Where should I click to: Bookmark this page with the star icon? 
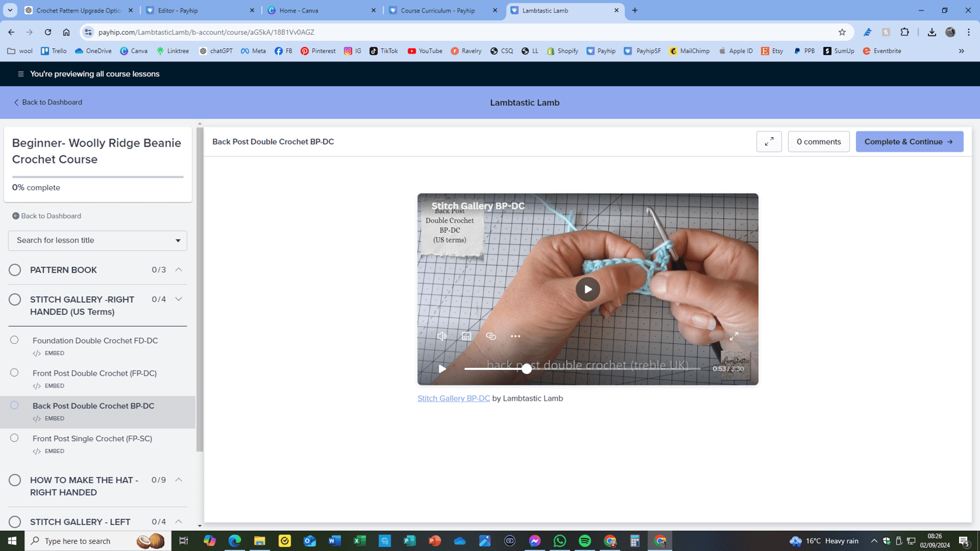pyautogui.click(x=842, y=32)
